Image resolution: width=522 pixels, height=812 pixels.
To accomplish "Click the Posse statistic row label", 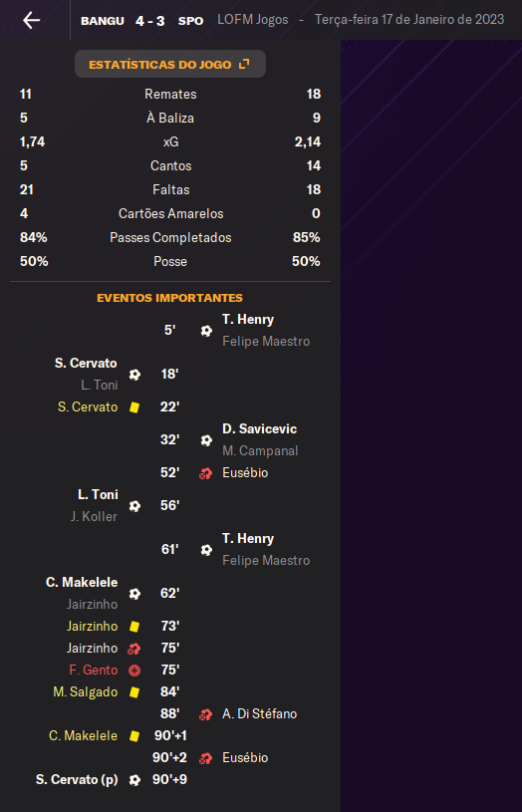I will click(170, 261).
